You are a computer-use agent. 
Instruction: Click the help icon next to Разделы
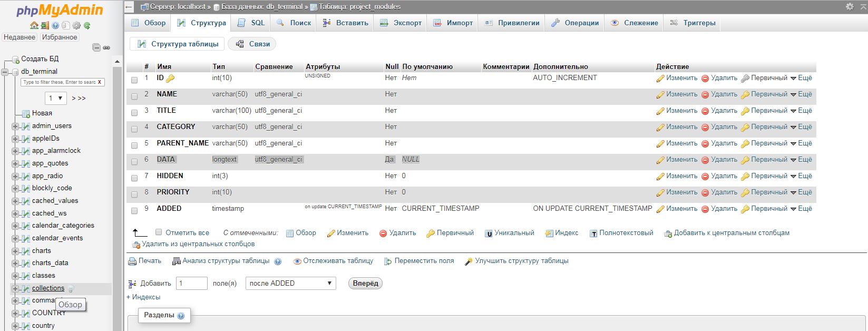(x=181, y=316)
